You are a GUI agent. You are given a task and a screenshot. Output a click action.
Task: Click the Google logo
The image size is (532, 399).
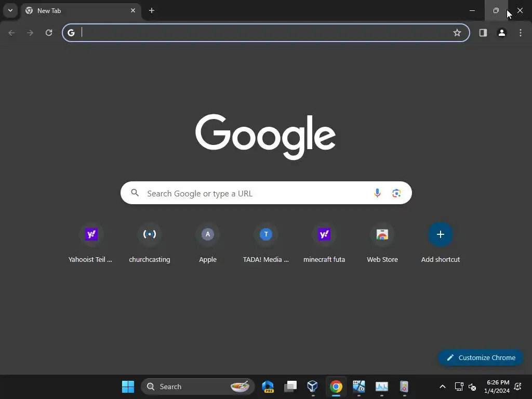point(265,137)
